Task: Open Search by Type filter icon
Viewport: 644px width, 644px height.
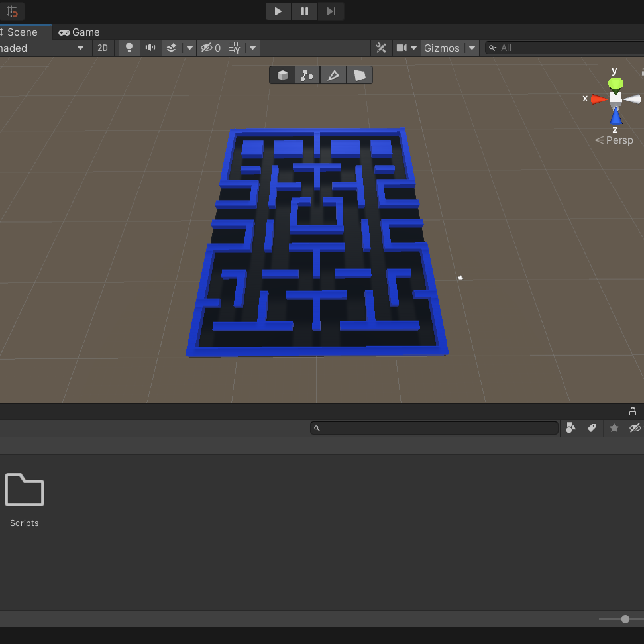Action: point(571,428)
